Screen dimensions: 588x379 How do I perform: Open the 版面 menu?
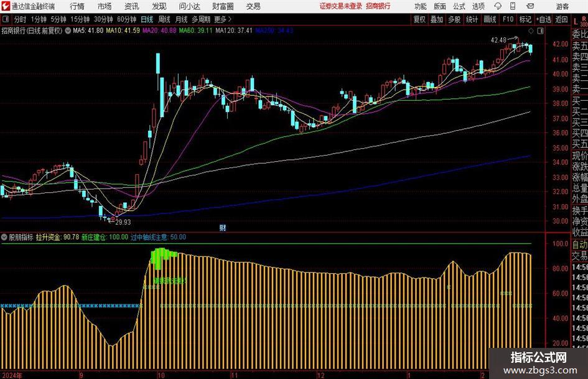tap(439, 6)
